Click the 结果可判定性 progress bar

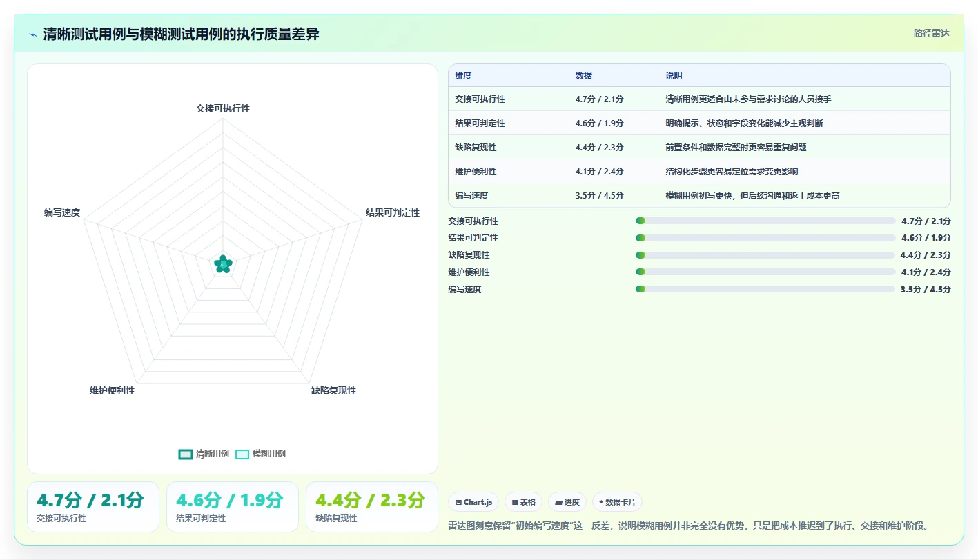[x=765, y=238]
